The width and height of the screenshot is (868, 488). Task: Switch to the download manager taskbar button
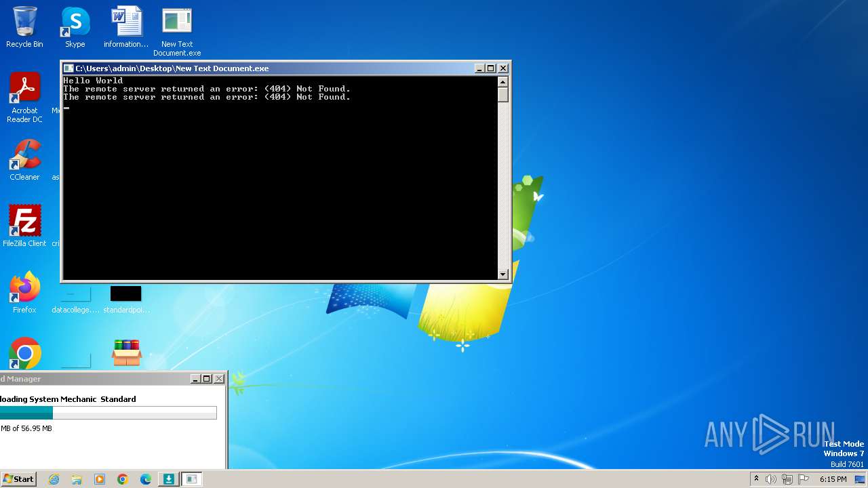tap(168, 479)
